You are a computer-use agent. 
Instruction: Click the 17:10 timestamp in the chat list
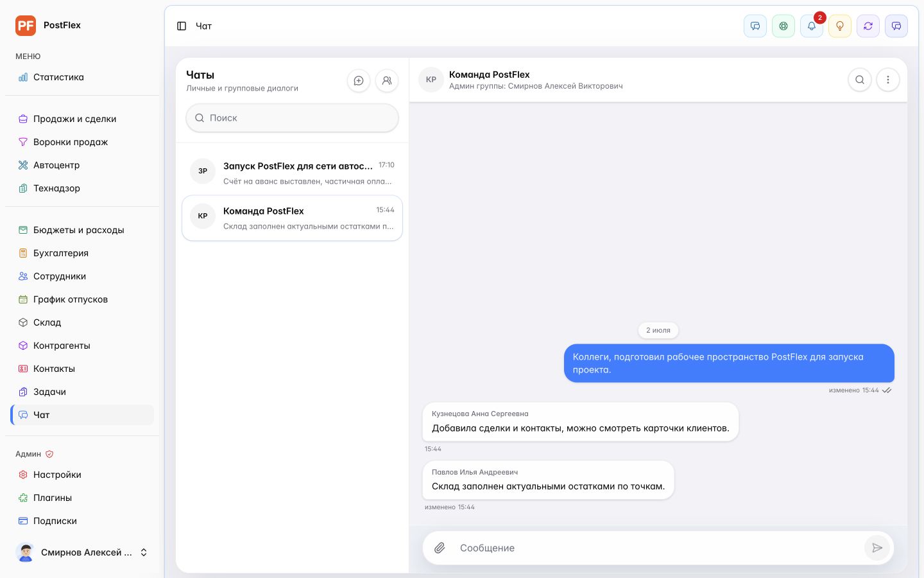pyautogui.click(x=386, y=165)
